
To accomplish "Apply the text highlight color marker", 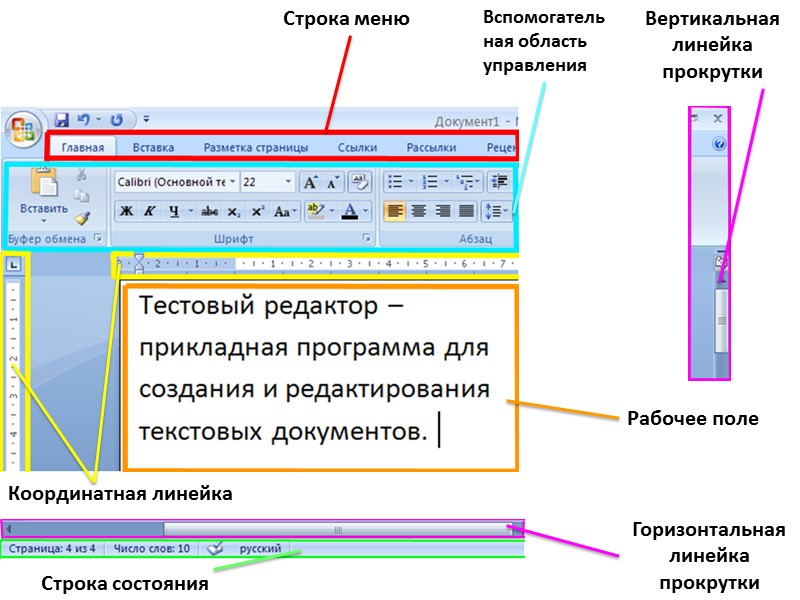I will 316,210.
